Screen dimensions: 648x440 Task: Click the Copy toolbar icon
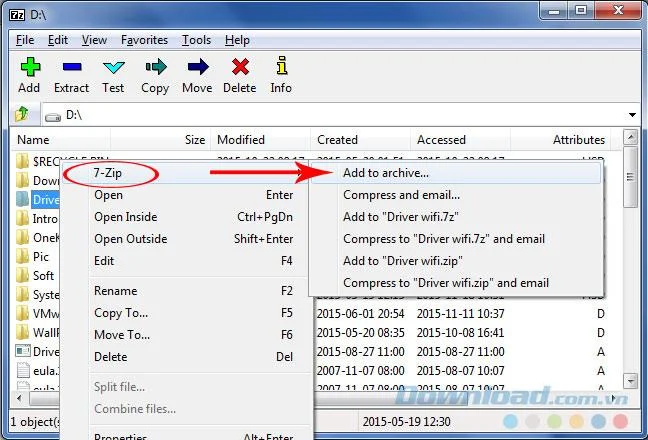[156, 67]
